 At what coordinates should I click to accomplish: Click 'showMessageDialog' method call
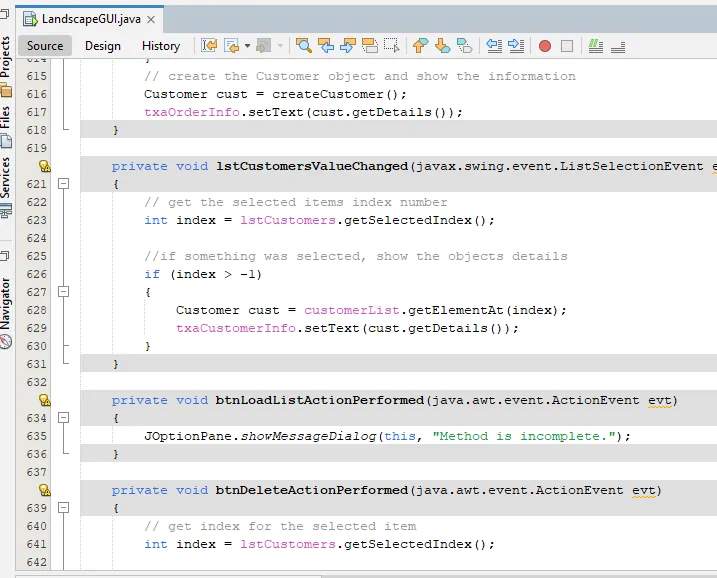coord(308,436)
